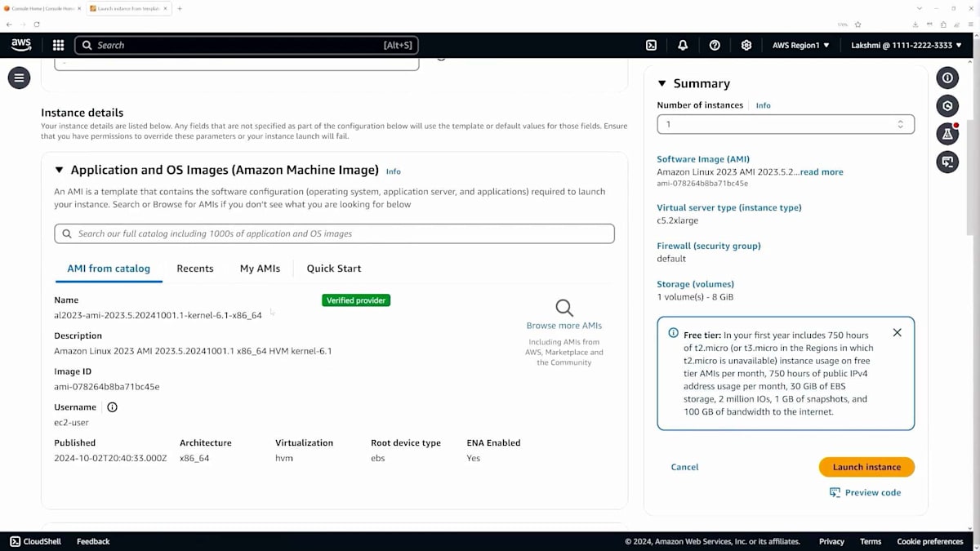Open the Firewall (security group) link

coord(709,246)
